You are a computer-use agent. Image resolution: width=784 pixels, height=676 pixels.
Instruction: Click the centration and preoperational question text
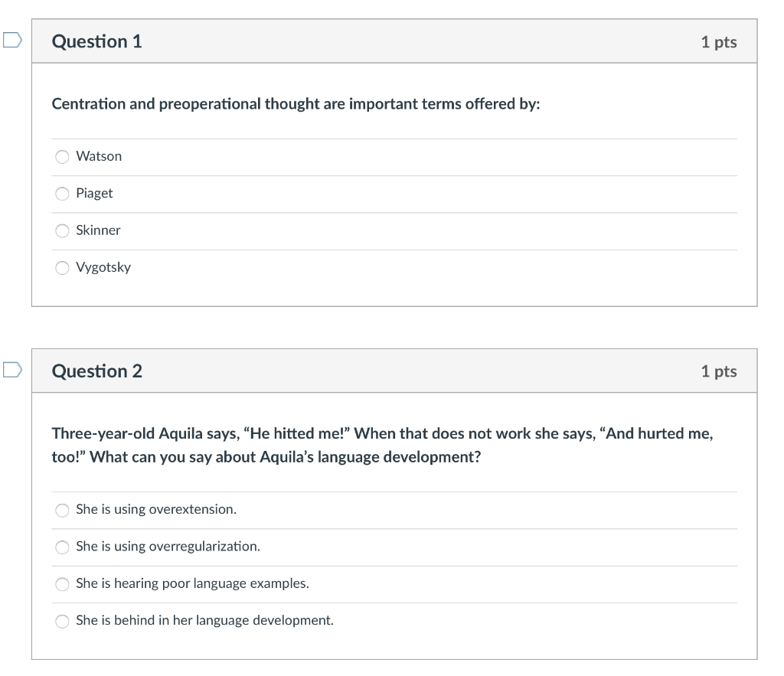pyautogui.click(x=296, y=104)
